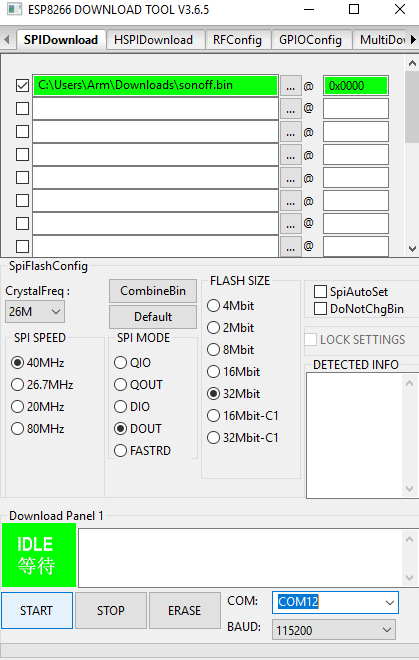Click the sonoff.bin file path field
The height and width of the screenshot is (660, 419).
click(155, 85)
